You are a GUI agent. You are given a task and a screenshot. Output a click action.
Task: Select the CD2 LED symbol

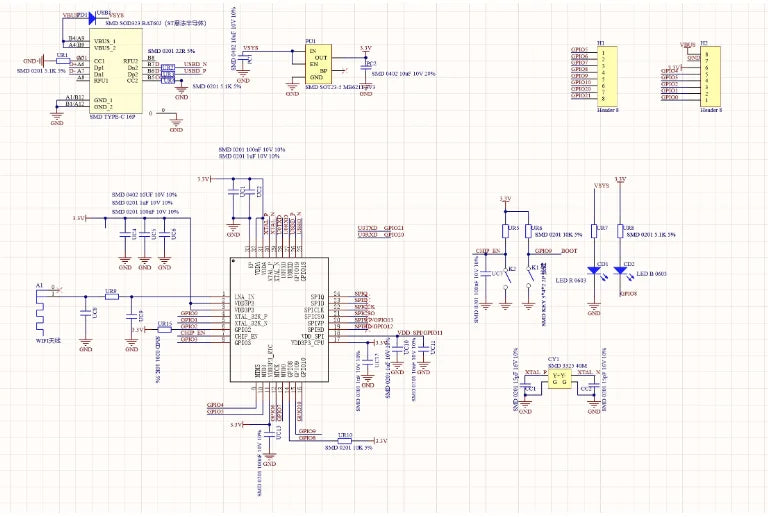click(x=621, y=271)
